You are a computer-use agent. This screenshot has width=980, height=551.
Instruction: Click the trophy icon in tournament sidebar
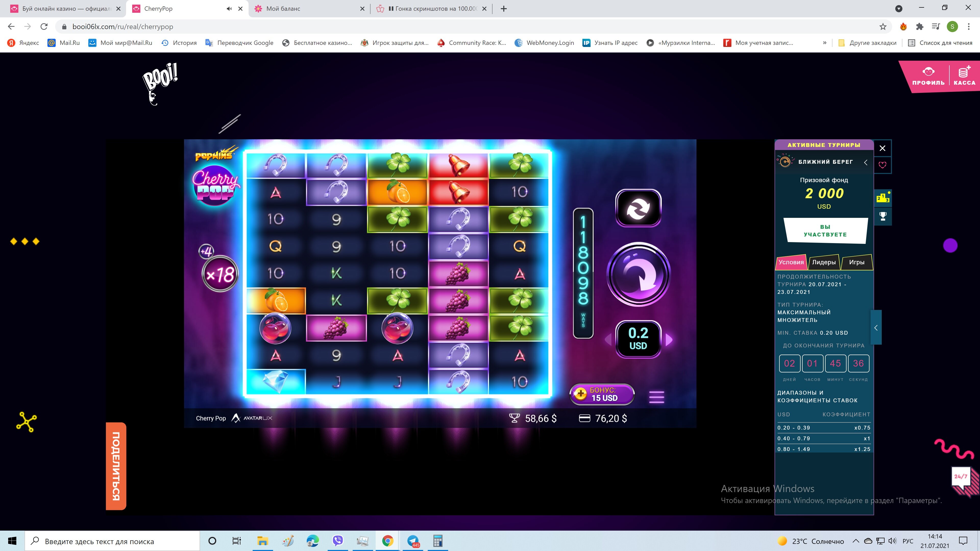(883, 216)
